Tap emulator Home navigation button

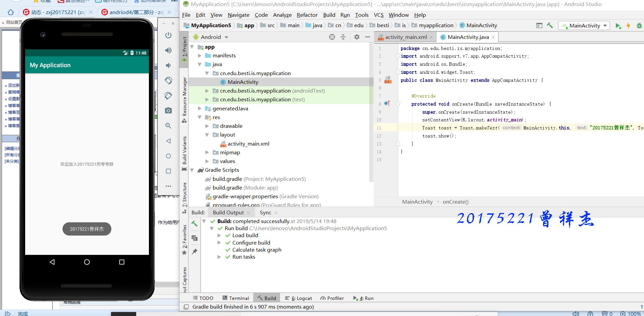87,262
